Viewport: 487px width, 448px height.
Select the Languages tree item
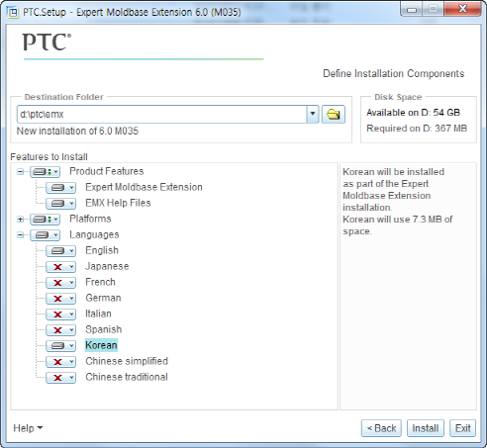[94, 234]
